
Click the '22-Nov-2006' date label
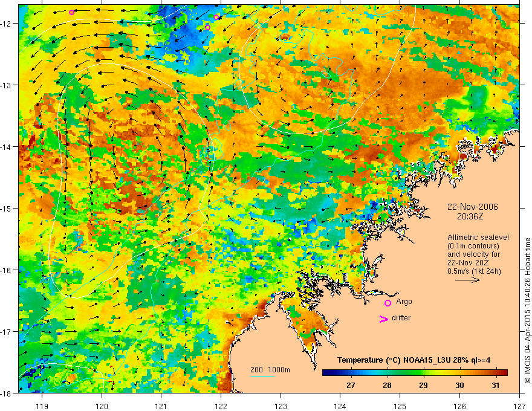point(473,207)
